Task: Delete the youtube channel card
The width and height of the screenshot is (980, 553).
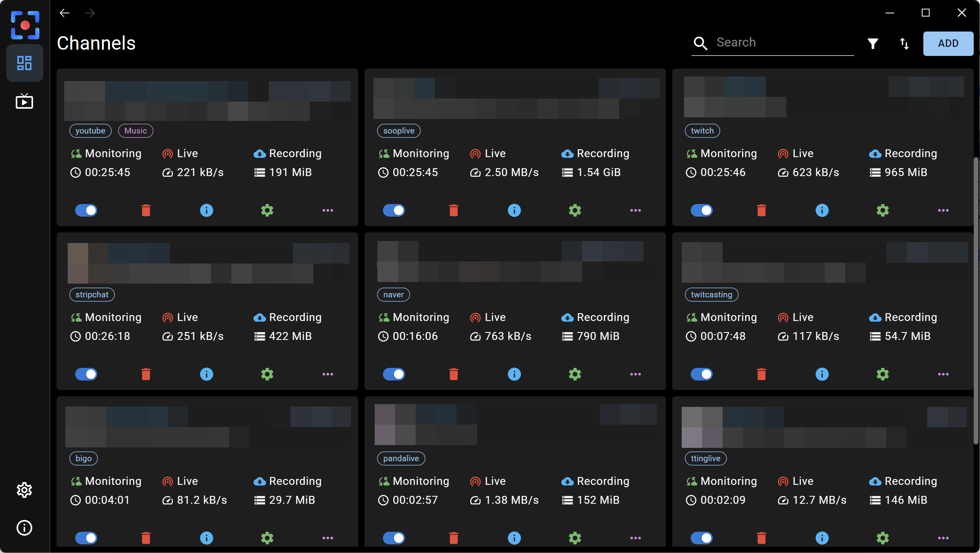Action: click(x=146, y=210)
